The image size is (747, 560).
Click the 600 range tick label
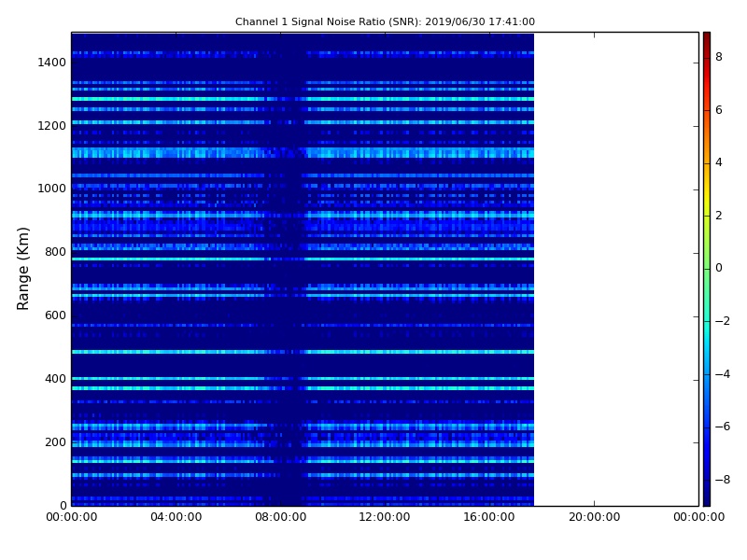tap(55, 315)
